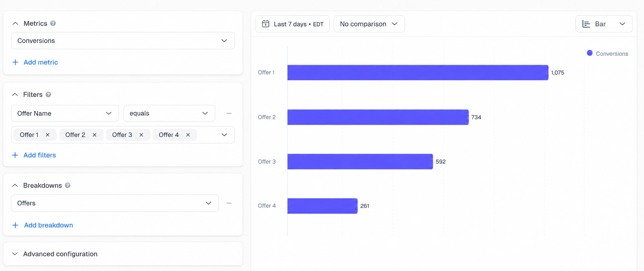The image size is (644, 271).
Task: Open the Offers breakdown dropdown
Action: pyautogui.click(x=115, y=203)
